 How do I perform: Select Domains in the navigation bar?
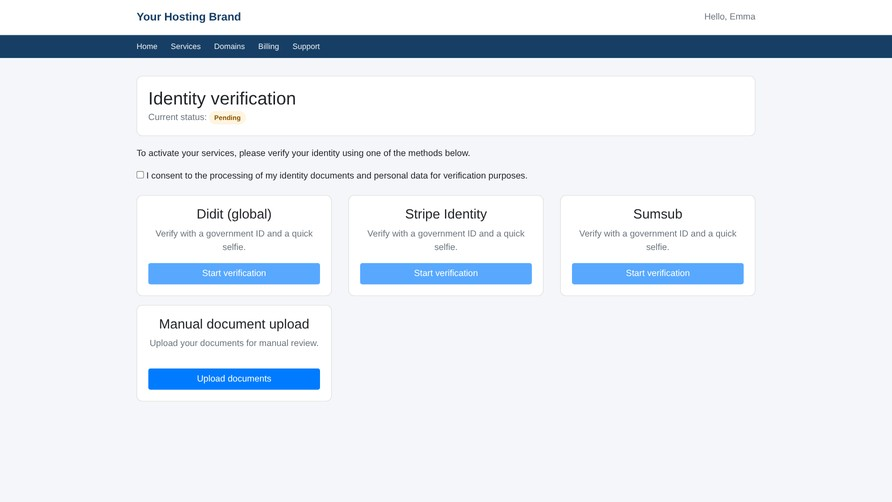pyautogui.click(x=229, y=47)
